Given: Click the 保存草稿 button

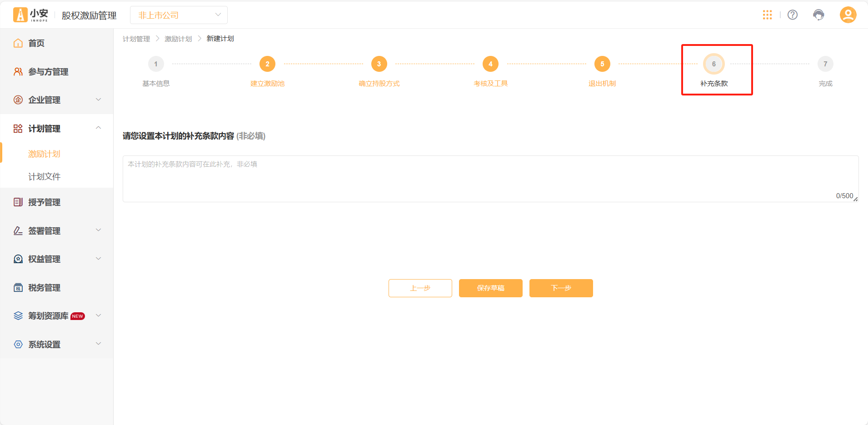Looking at the screenshot, I should click(x=491, y=288).
